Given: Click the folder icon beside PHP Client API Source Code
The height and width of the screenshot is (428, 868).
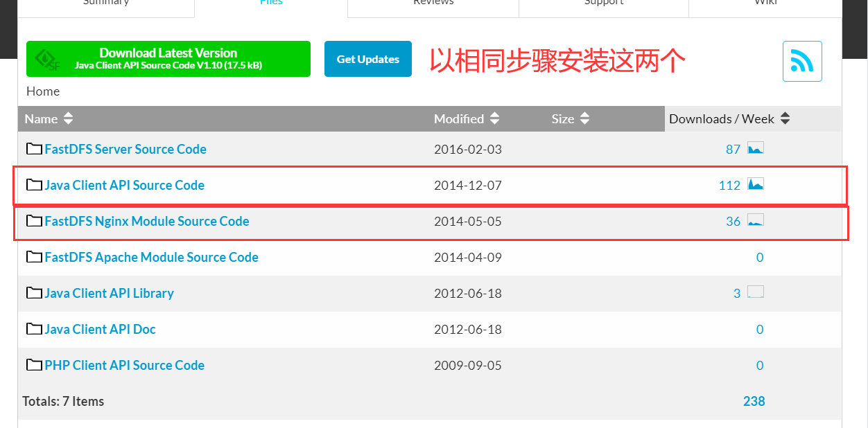Looking at the screenshot, I should pos(34,364).
